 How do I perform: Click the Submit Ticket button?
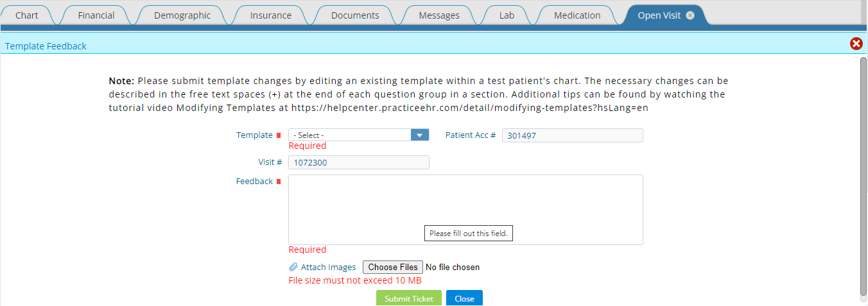409,298
